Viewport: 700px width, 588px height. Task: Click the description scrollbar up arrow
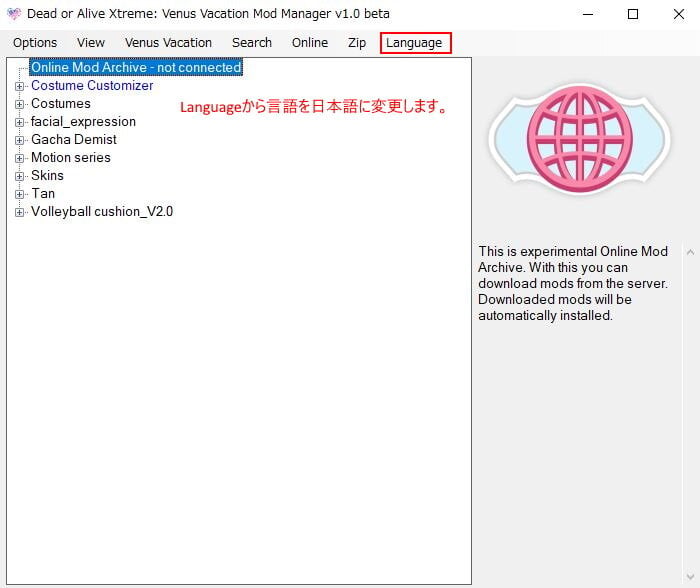click(x=690, y=252)
